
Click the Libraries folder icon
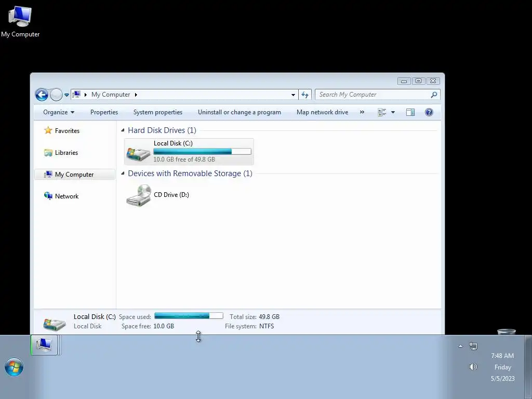(48, 153)
